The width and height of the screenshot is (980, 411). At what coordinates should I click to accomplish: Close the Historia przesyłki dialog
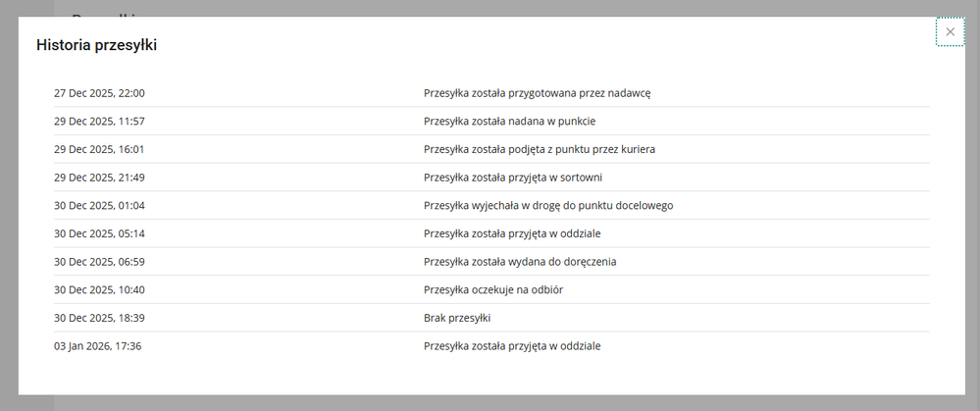(950, 32)
